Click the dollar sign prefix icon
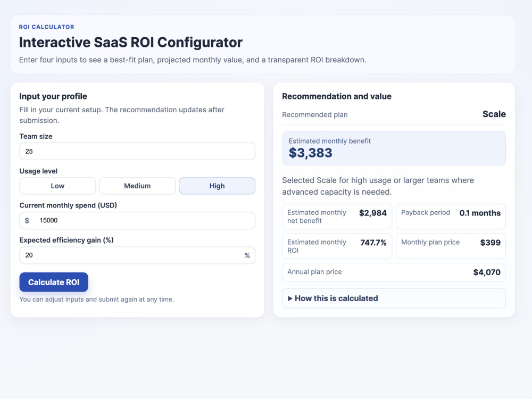The height and width of the screenshot is (399, 532). click(27, 221)
